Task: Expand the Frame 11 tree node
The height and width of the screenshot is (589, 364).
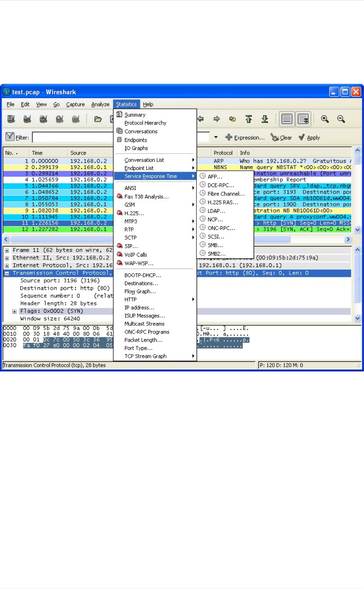Action: click(x=7, y=250)
